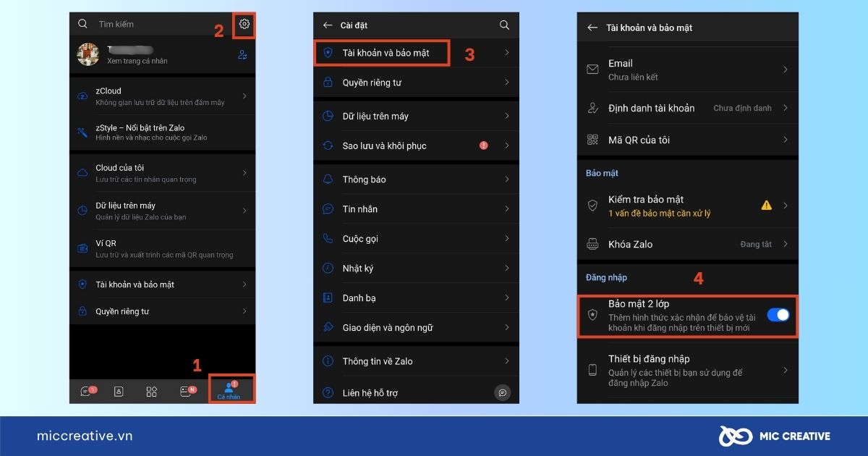Open Quyền riêng tư in Cài đặt list
This screenshot has height=456, width=868.
click(x=417, y=83)
